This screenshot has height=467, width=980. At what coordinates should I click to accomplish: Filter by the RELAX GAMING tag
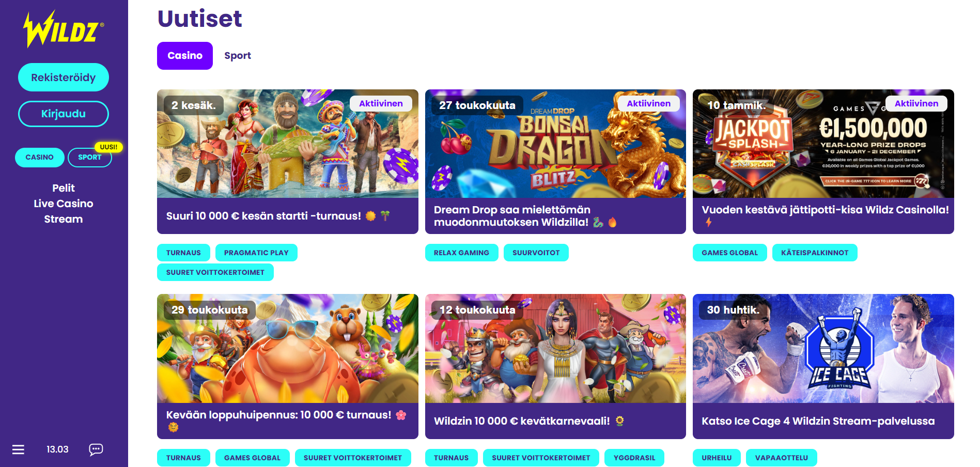pos(461,253)
